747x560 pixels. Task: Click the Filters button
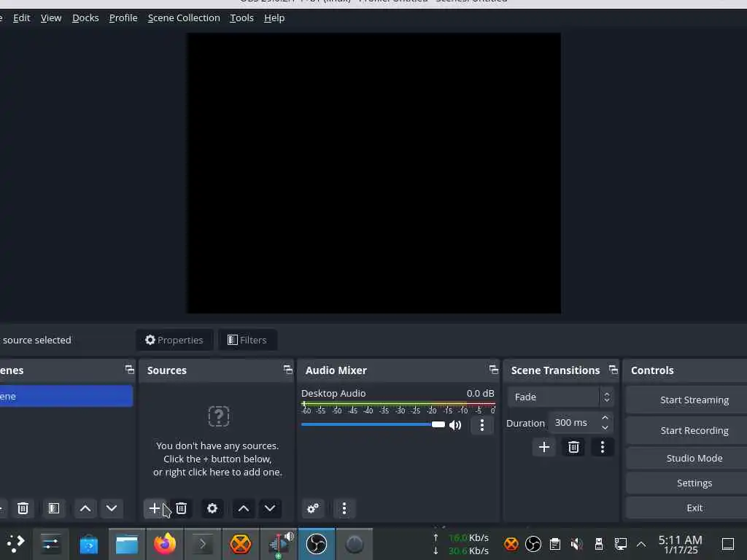click(247, 340)
